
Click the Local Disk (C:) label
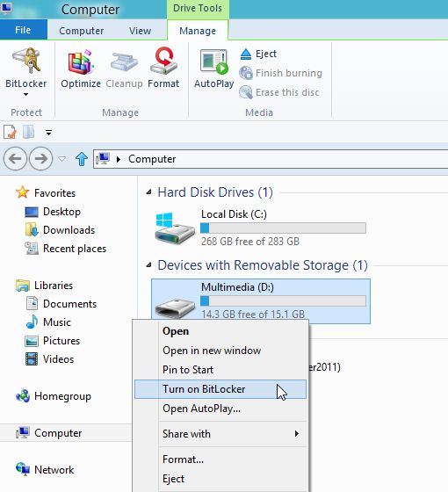pos(234,214)
